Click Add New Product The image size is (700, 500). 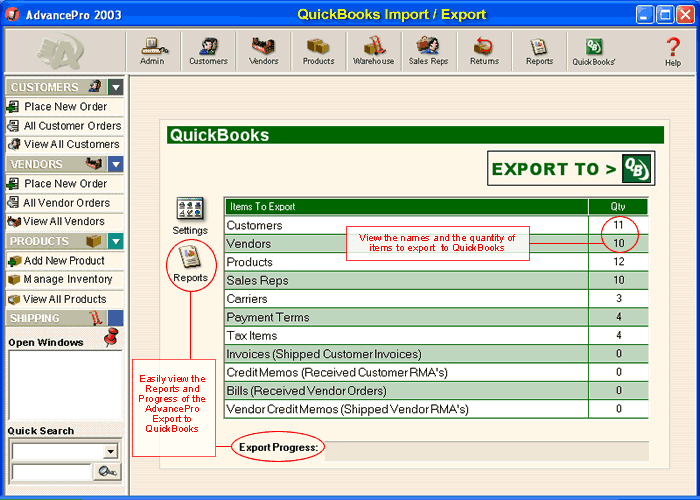65,261
